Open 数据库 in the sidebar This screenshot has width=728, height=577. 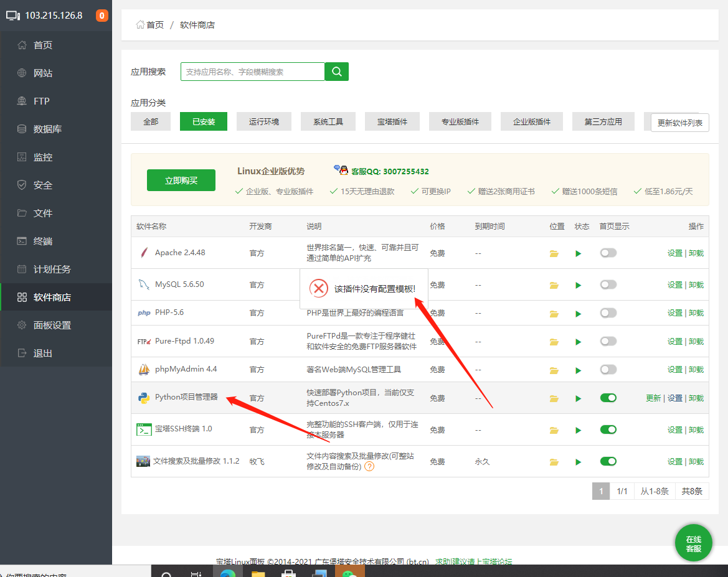click(56, 129)
